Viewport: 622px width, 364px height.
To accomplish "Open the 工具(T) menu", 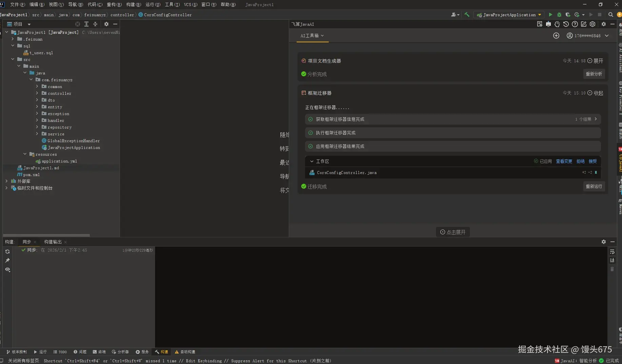I will click(172, 4).
